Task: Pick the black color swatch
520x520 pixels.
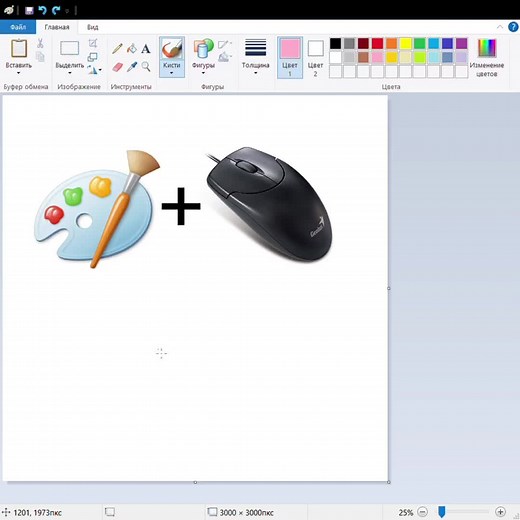Action: [x=335, y=43]
